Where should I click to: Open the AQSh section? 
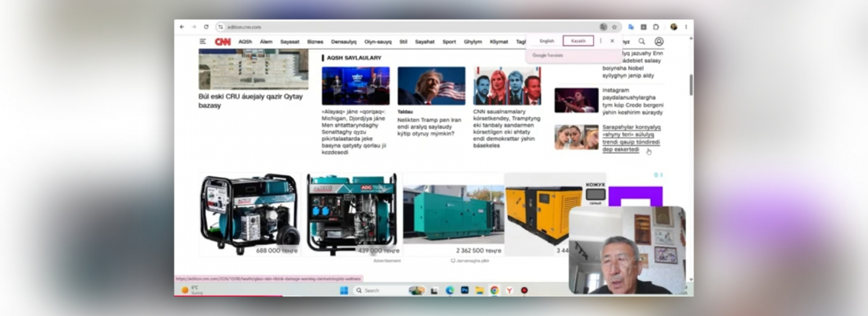[245, 41]
